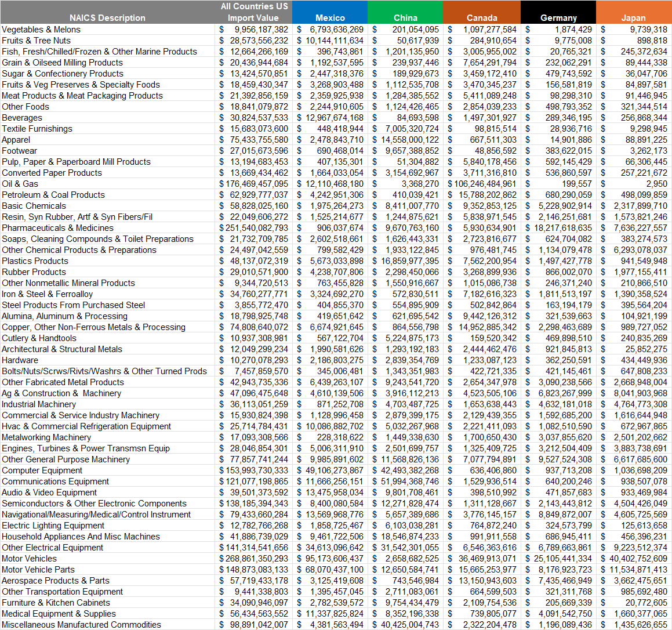Select Canada value 13,150,943,603 for Aerospace
The height and width of the screenshot is (630, 672).
[x=482, y=581]
